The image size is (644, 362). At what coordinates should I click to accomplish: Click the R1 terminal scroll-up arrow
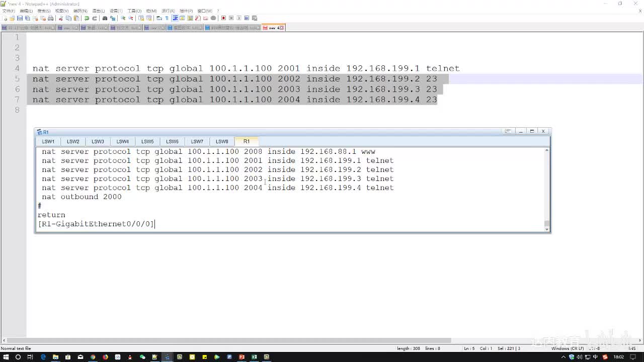(x=547, y=150)
